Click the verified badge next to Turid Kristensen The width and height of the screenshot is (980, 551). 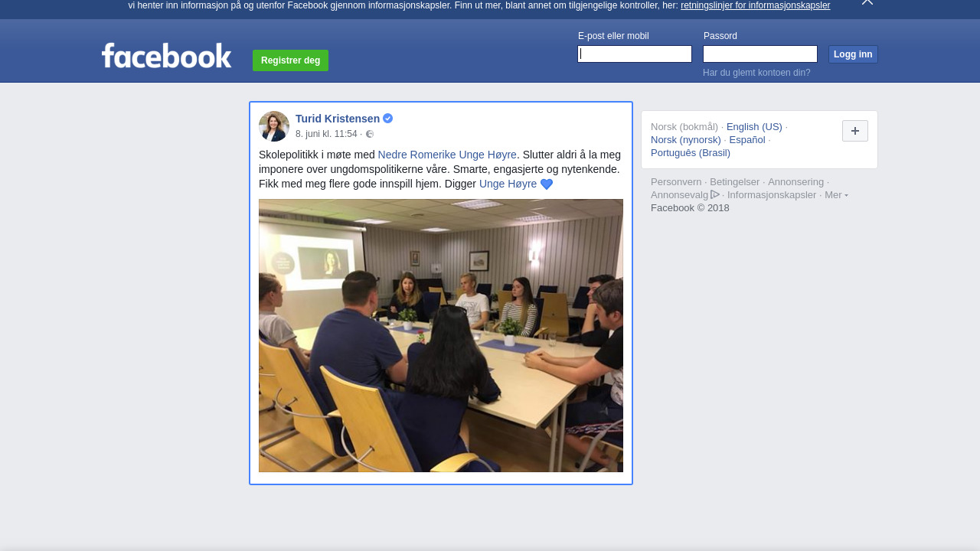[x=388, y=119]
